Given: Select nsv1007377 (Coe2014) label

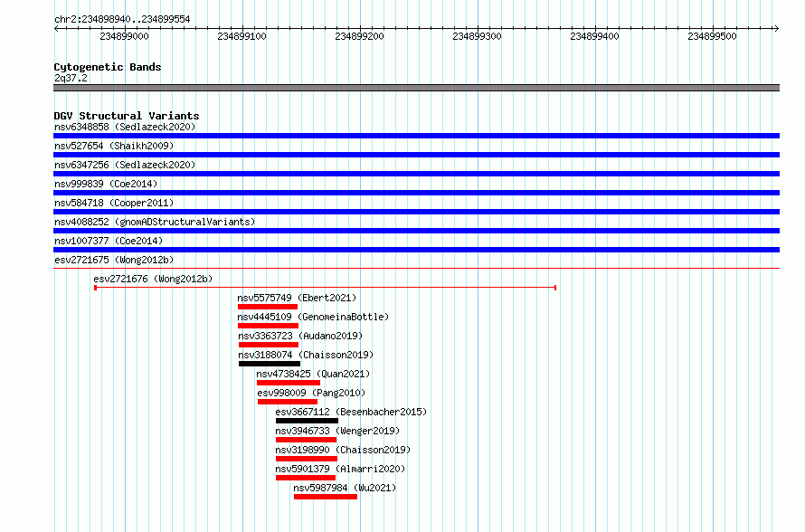Looking at the screenshot, I should click(x=109, y=241).
